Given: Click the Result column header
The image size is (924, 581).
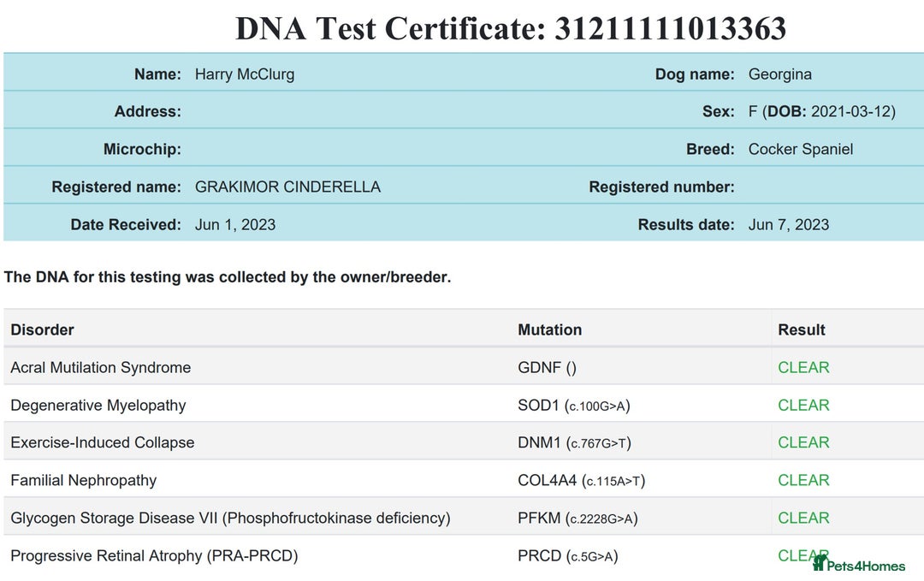Looking at the screenshot, I should coord(802,330).
